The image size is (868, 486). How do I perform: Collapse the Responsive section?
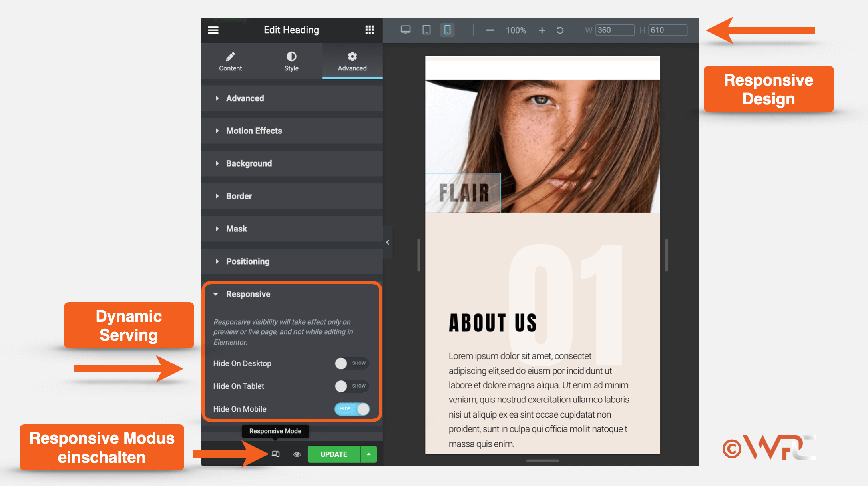tap(248, 294)
